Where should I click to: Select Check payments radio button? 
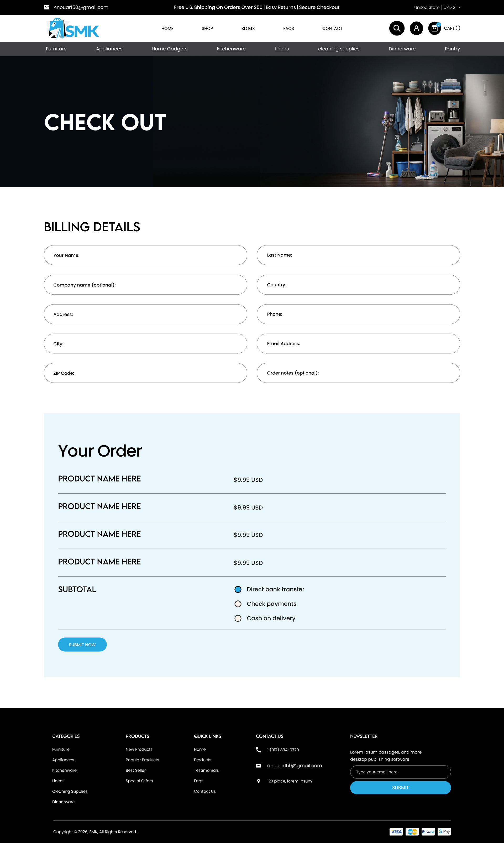[x=238, y=604]
